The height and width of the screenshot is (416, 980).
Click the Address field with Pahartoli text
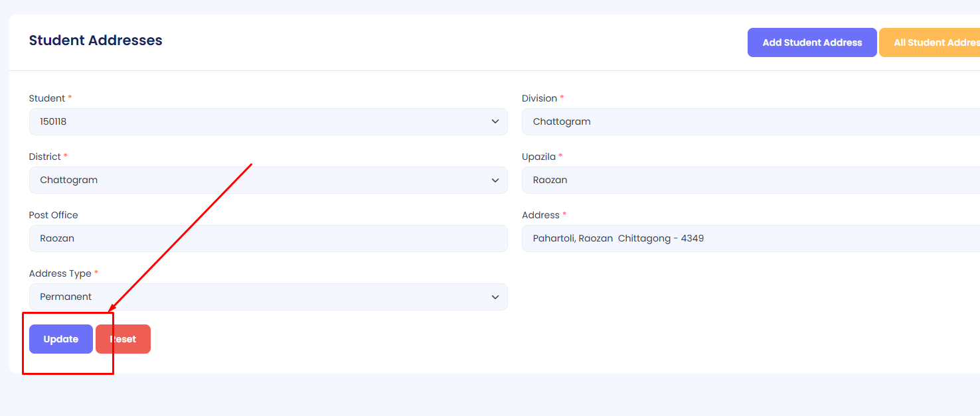(750, 239)
